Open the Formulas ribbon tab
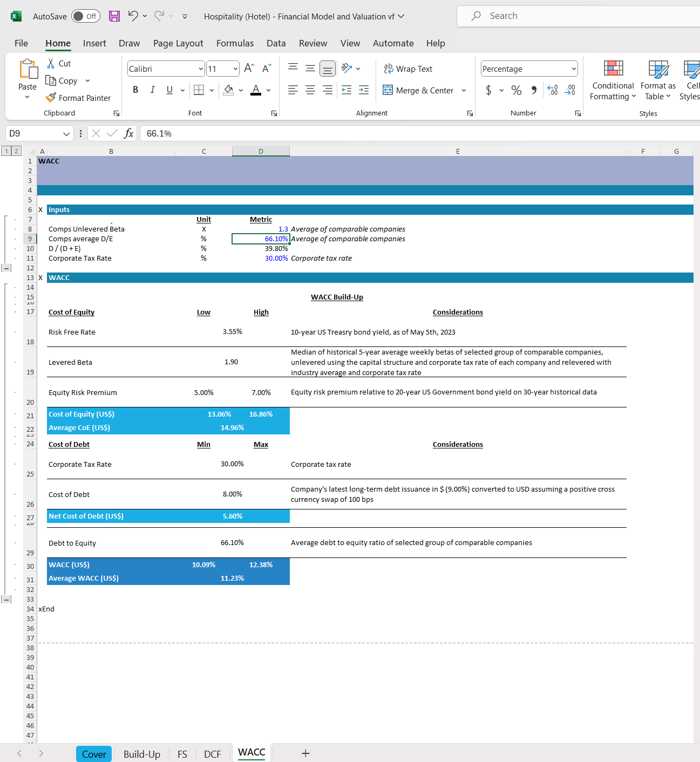Image resolution: width=700 pixels, height=762 pixels. [x=235, y=43]
